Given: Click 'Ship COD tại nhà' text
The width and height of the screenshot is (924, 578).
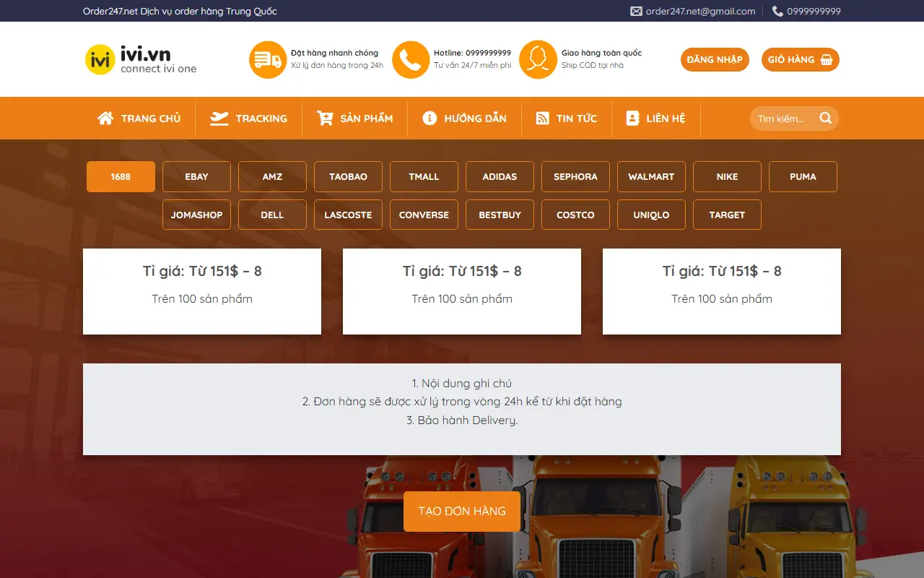Looking at the screenshot, I should coord(592,65).
